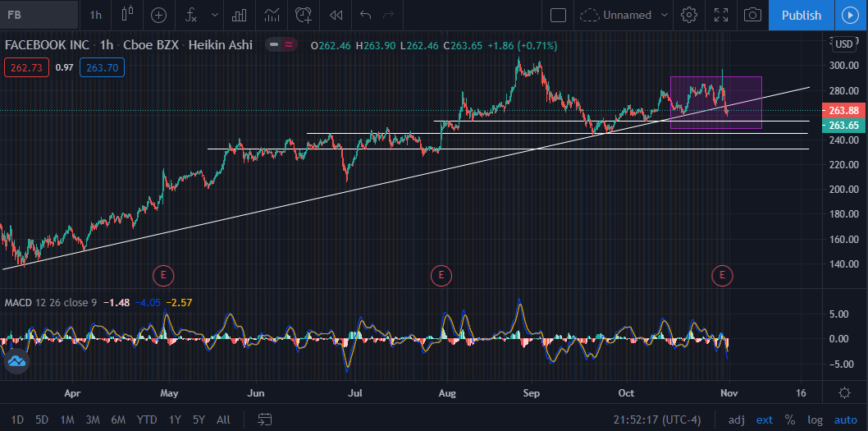
Task: Toggle auto scale
Action: coord(846,420)
